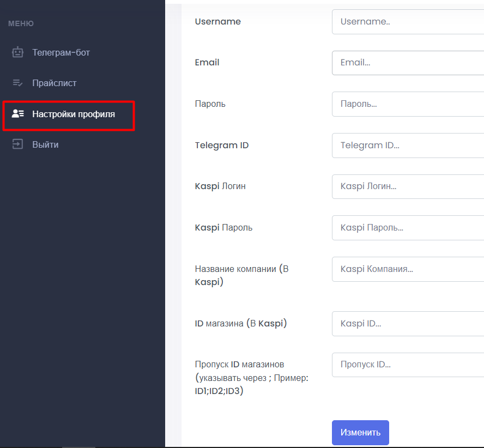
Task: Click the Username field label
Action: coord(217,22)
